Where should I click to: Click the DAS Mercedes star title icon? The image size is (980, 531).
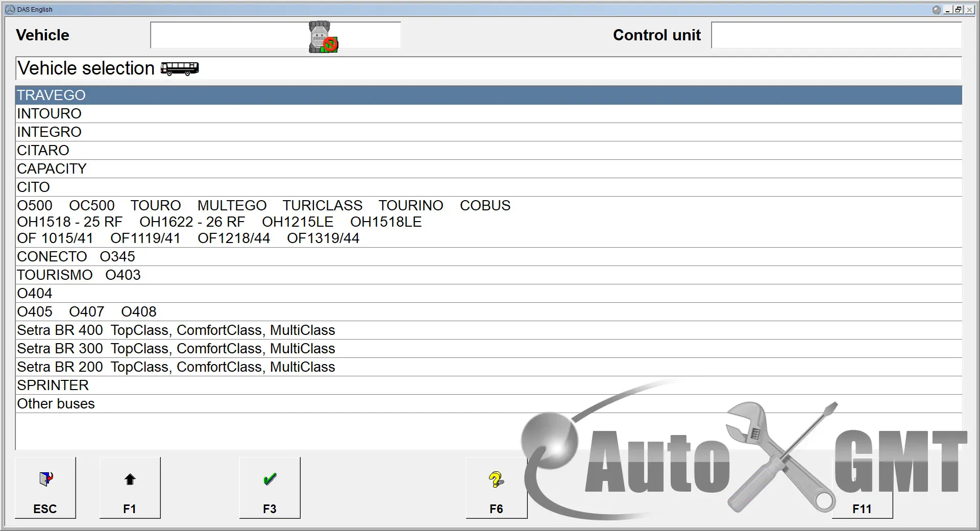point(10,9)
